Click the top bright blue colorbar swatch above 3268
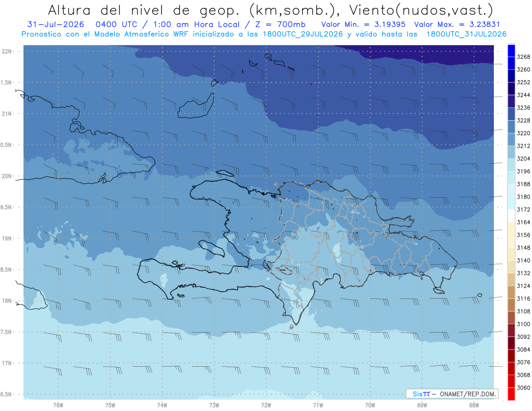This screenshot has height=411, width=532. coord(511,50)
